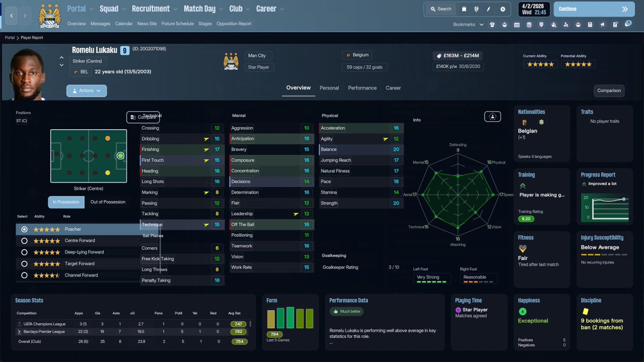Image resolution: width=644 pixels, height=362 pixels.
Task: Open the shirt bookmark shortcut icon
Action: [x=492, y=25]
